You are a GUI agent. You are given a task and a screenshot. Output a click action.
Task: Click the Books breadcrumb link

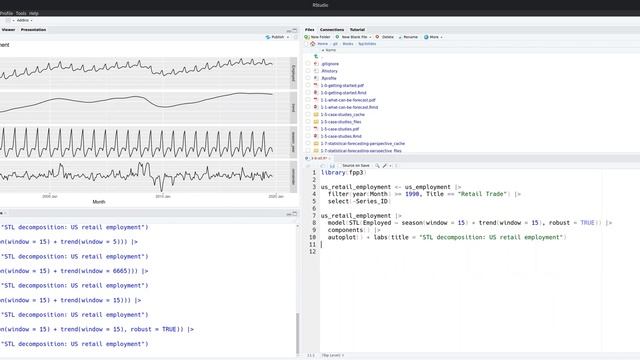(x=348, y=44)
